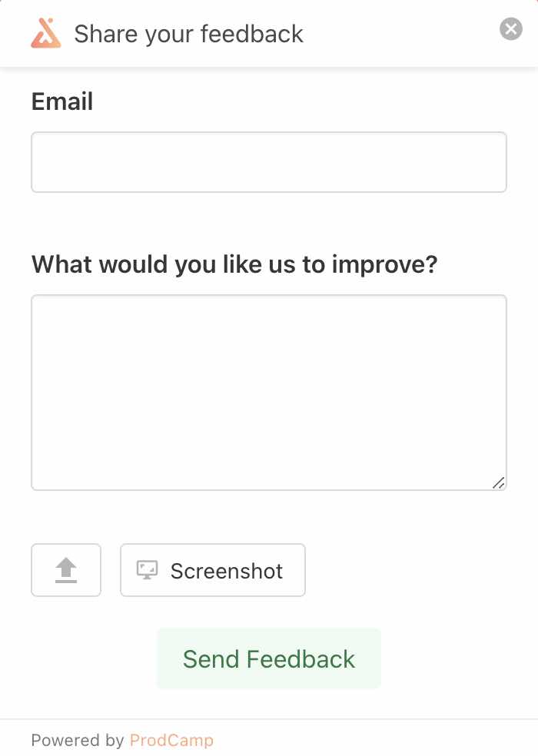Click the monitor icon on the Screenshot button
538x756 pixels.
[x=145, y=570]
